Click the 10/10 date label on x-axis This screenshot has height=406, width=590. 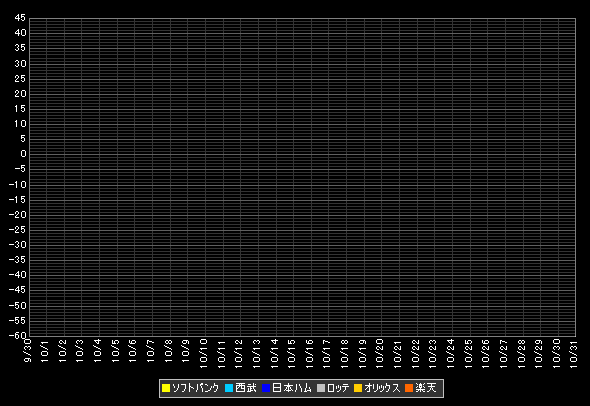point(204,353)
